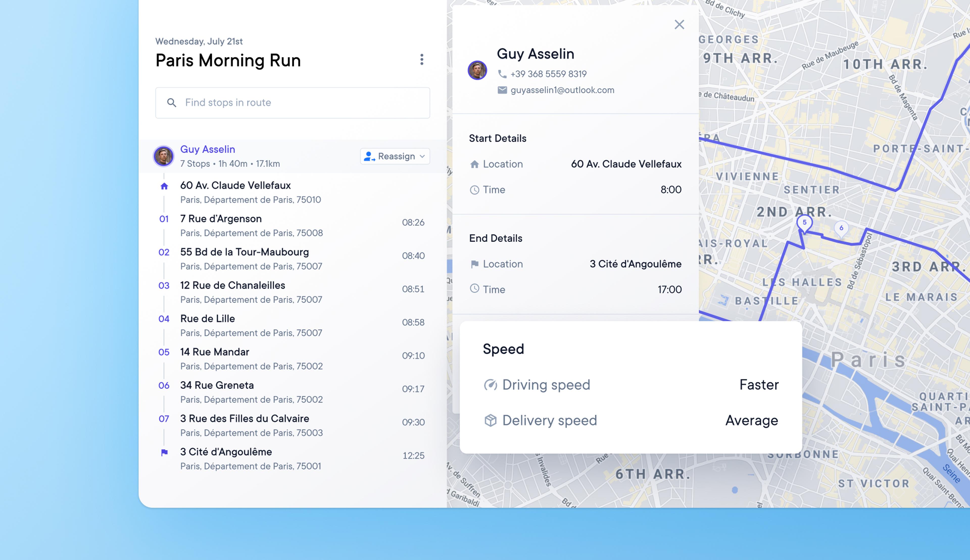
Task: Click the home icon beside 60 Av. Claude Vellefaux stop
Action: point(164,186)
